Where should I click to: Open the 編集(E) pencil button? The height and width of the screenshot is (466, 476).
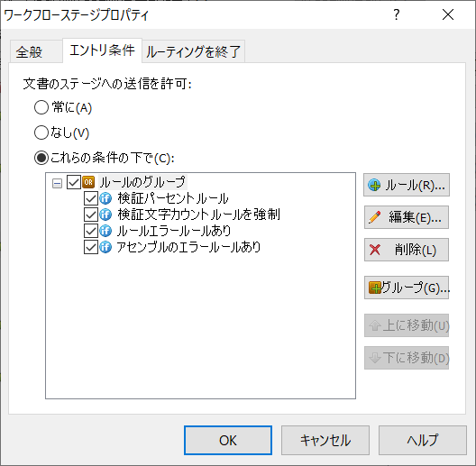click(x=407, y=217)
